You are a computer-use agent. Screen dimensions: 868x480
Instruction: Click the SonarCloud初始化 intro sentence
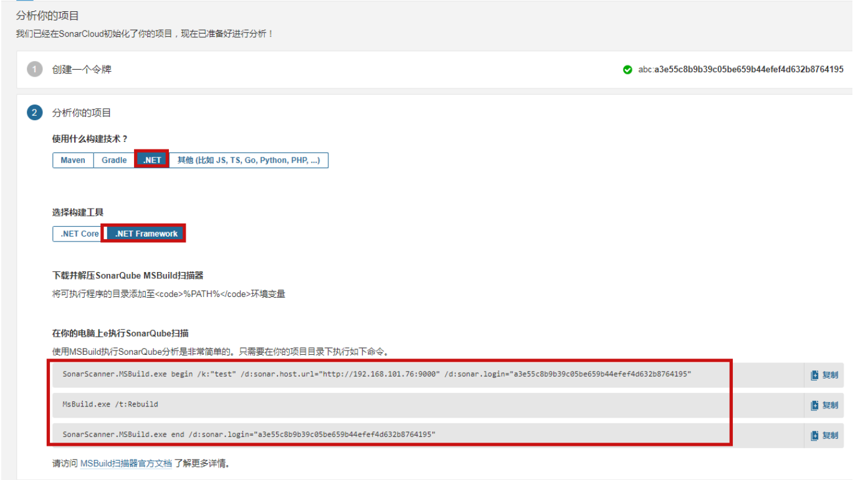145,34
